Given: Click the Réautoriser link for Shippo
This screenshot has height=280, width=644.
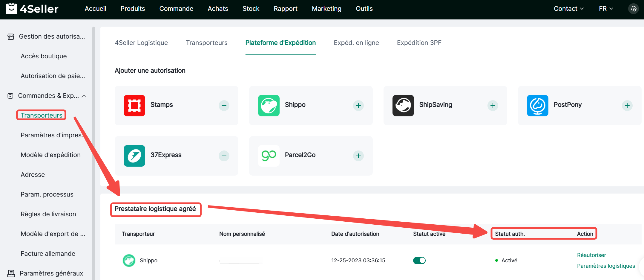Looking at the screenshot, I should (591, 255).
